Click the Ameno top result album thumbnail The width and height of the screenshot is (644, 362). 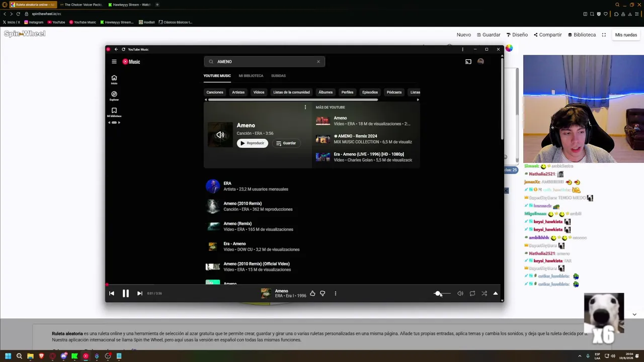(220, 135)
